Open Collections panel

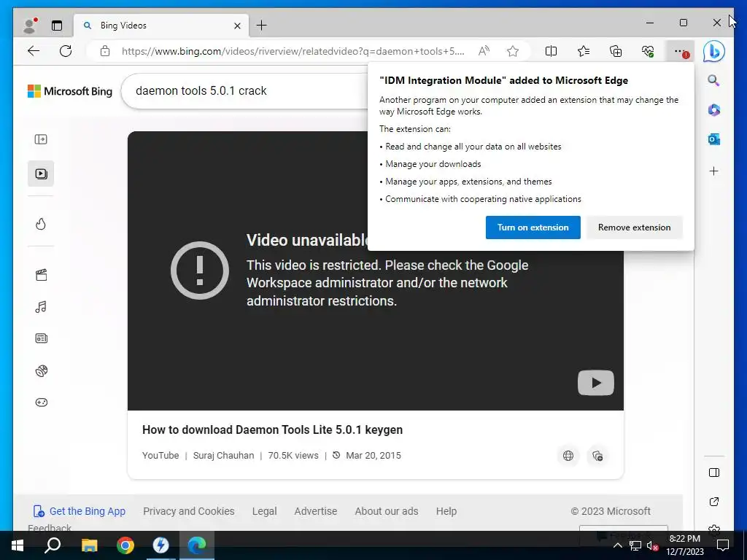pos(616,51)
